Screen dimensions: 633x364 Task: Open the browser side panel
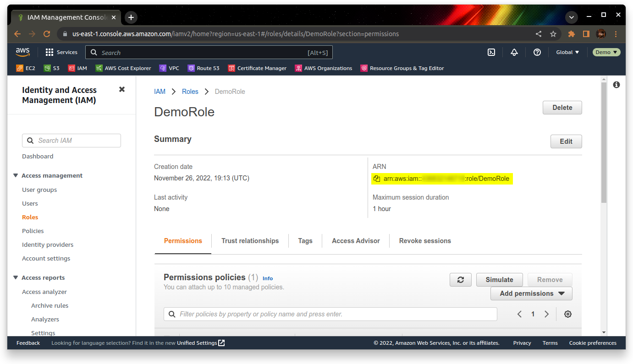[x=586, y=34]
